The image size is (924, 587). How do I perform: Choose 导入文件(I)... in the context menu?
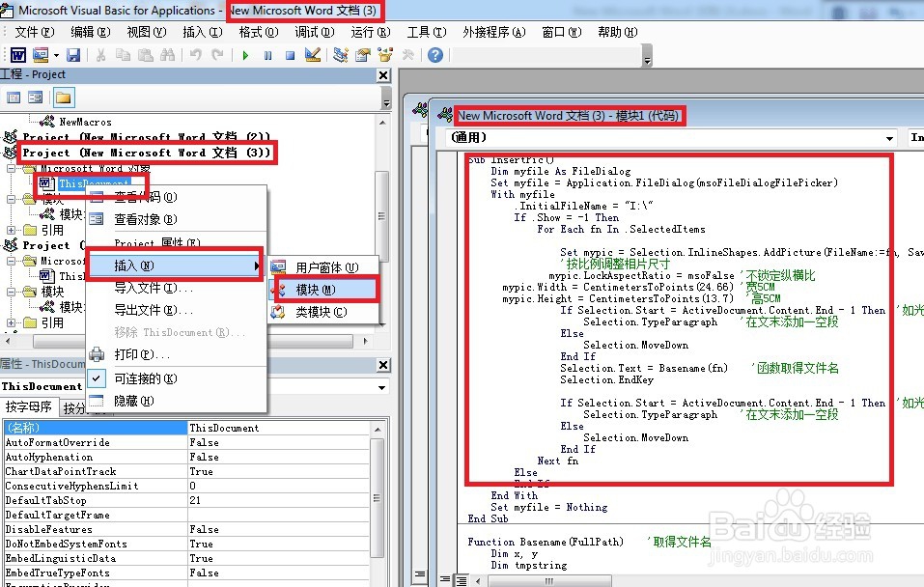click(176, 289)
